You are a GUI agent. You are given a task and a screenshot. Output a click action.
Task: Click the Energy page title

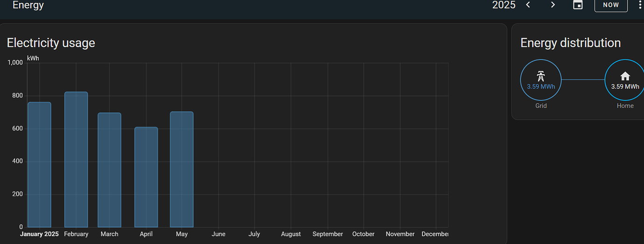[28, 5]
